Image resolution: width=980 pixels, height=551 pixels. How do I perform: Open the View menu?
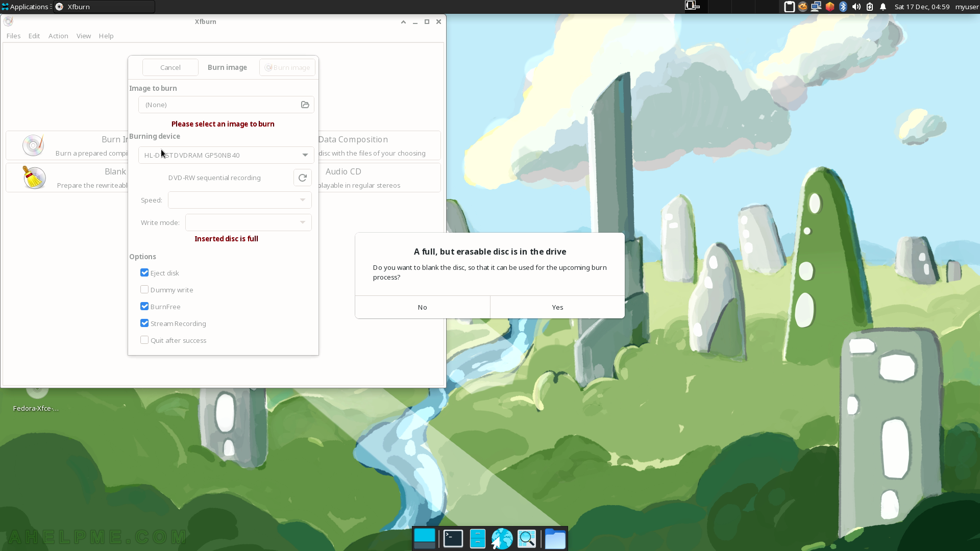coord(84,36)
